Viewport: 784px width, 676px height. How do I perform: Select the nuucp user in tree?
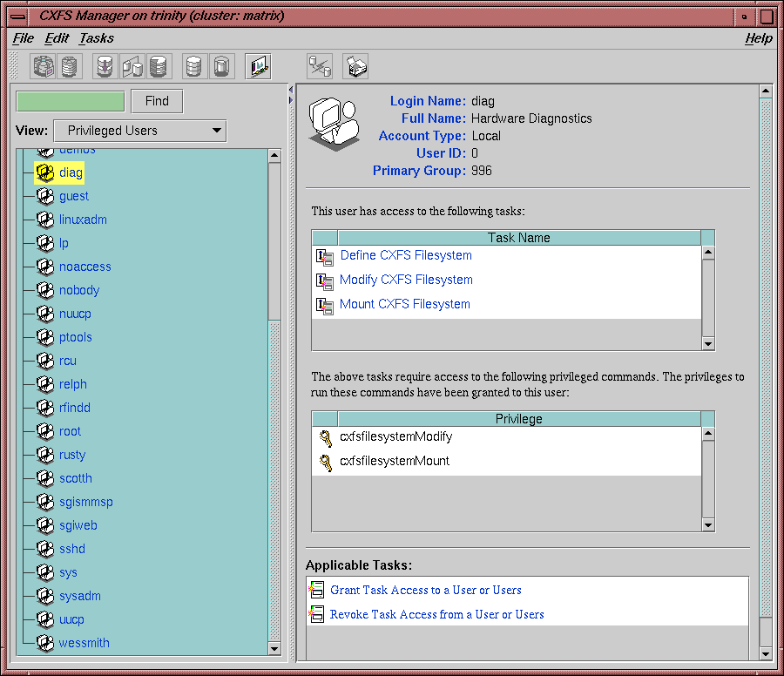(75, 314)
